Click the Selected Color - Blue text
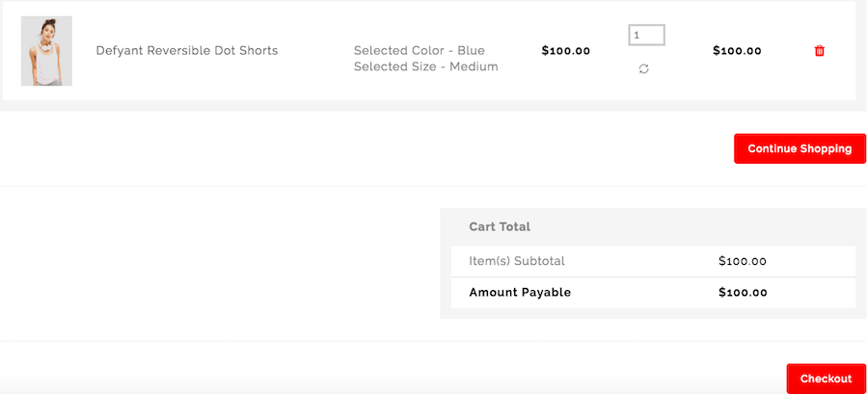868x394 pixels. point(420,50)
